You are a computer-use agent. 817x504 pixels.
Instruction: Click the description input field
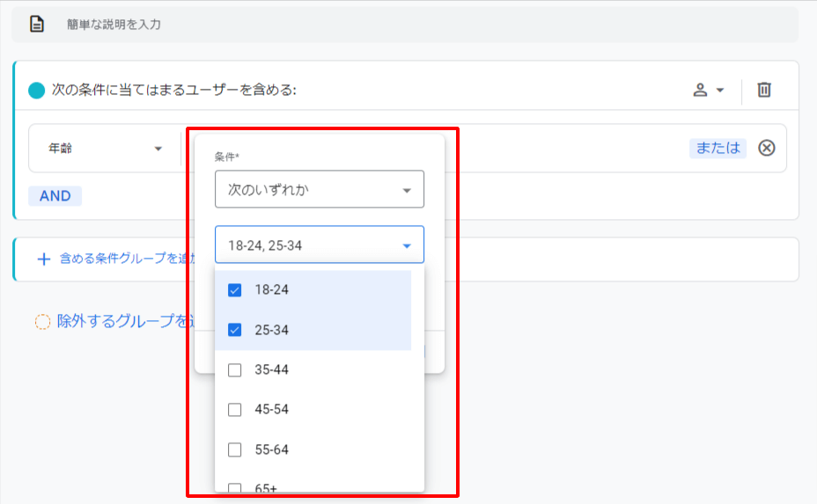[x=405, y=25]
